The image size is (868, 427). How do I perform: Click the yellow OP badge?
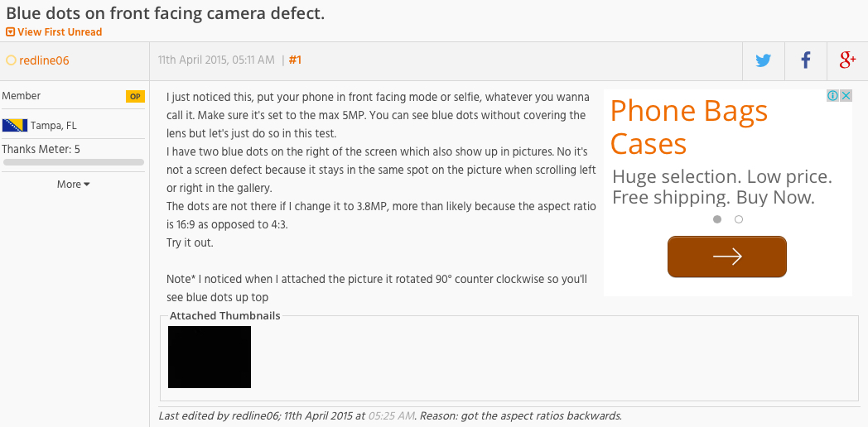click(x=135, y=97)
